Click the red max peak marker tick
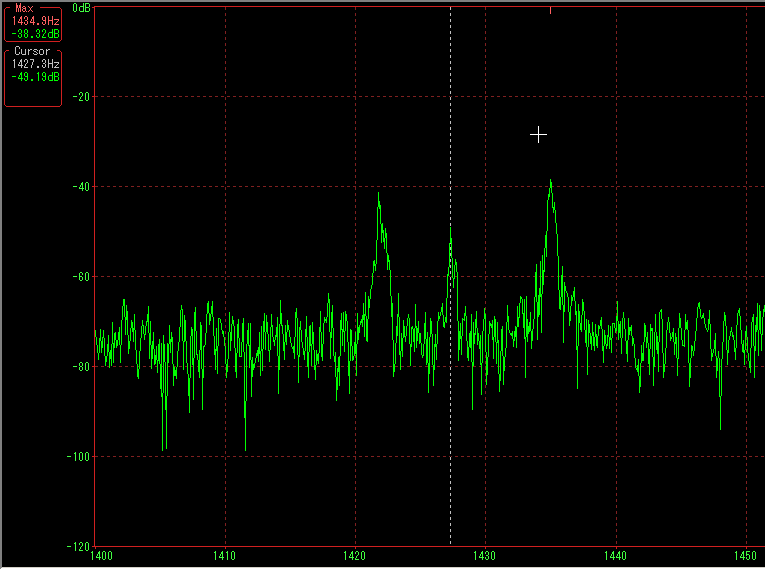The height and width of the screenshot is (569, 765). coord(550,10)
